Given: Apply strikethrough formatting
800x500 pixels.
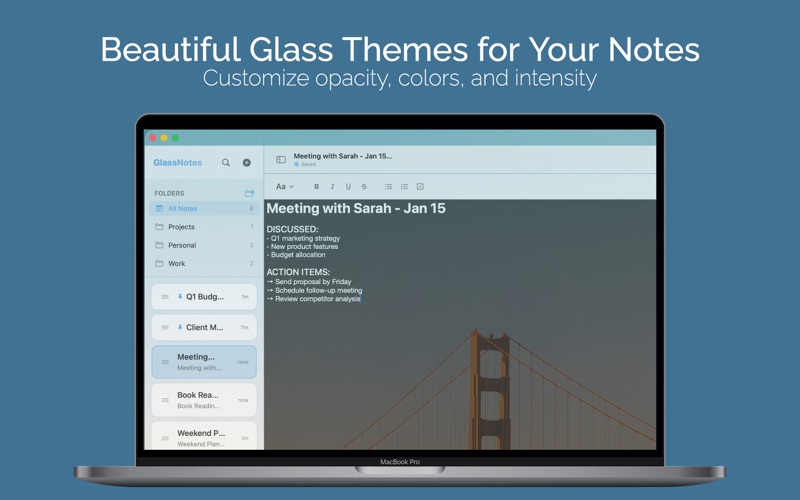Looking at the screenshot, I should [364, 186].
